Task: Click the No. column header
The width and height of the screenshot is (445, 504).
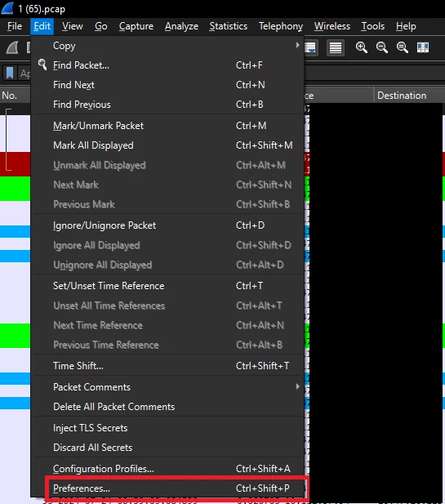Action: (x=15, y=96)
